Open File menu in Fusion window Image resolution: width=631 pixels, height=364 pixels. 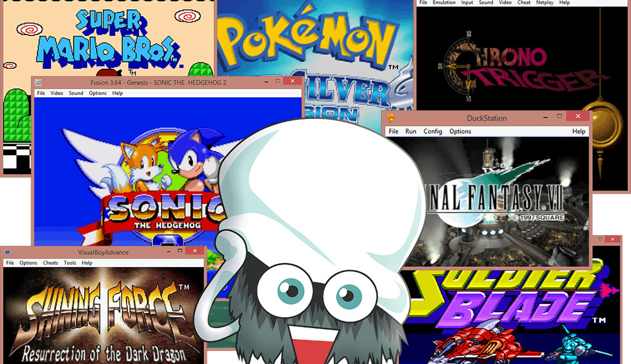point(41,93)
